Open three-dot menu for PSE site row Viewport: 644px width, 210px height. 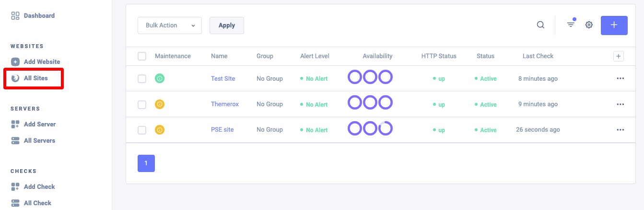tap(621, 130)
